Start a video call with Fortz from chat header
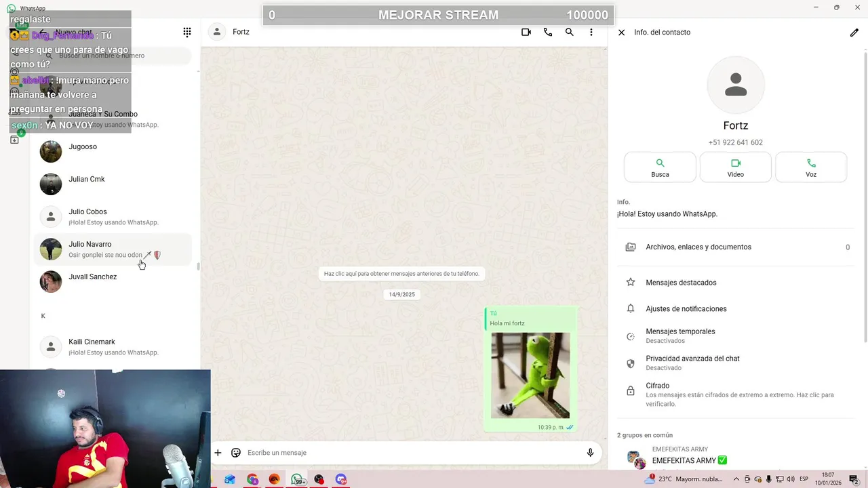Screen dimensions: 868x488 tap(526, 32)
